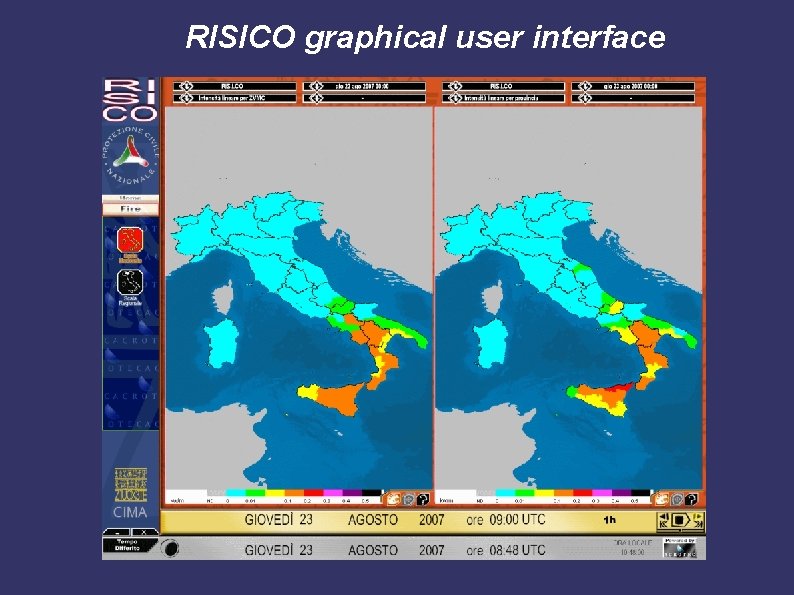
Task: Open right map RISICO model selector dropdown
Action: pyautogui.click(x=503, y=87)
